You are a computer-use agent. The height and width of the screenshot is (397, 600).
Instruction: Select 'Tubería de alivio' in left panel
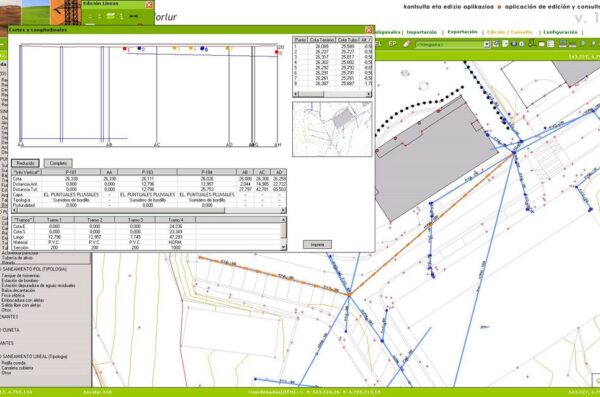(x=17, y=258)
